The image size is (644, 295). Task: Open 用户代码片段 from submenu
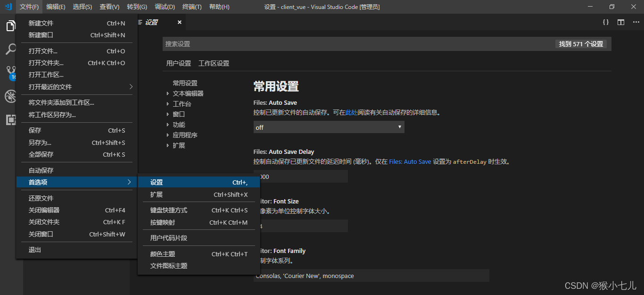pos(198,238)
